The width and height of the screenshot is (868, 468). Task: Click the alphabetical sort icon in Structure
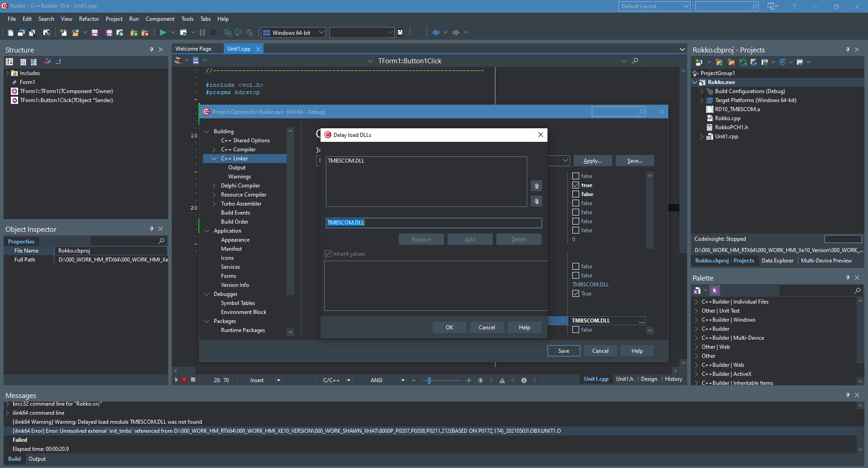tap(9, 62)
